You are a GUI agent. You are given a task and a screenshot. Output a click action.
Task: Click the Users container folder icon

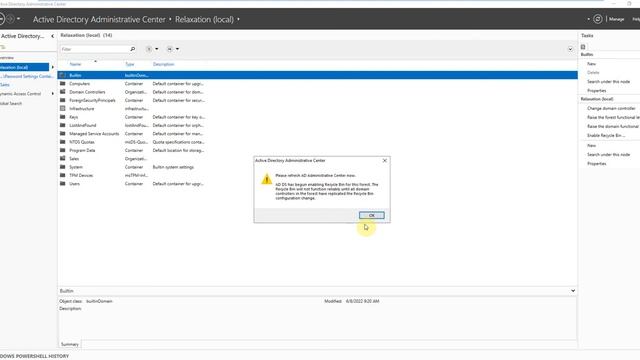[x=62, y=184]
